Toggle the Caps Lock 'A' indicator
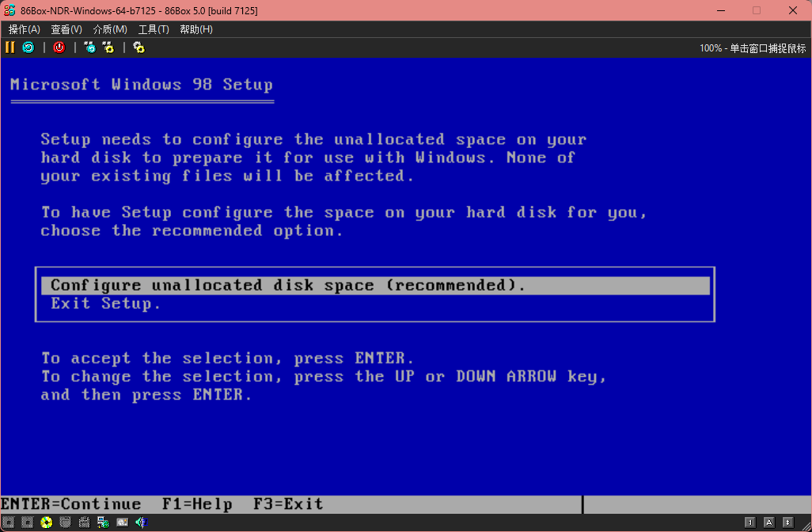 click(769, 522)
